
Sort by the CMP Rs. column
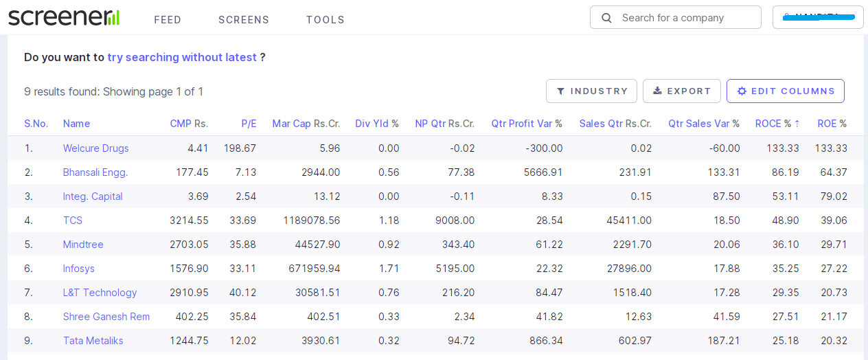tap(189, 124)
